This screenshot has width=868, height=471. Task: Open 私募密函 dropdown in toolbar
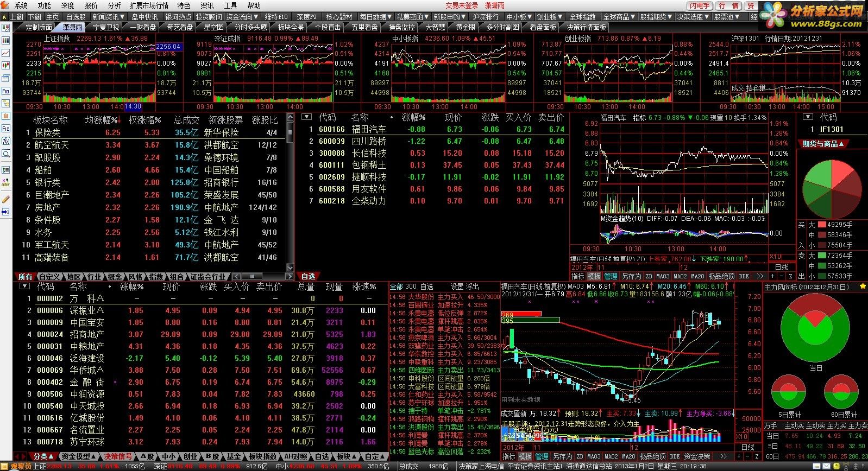412,17
